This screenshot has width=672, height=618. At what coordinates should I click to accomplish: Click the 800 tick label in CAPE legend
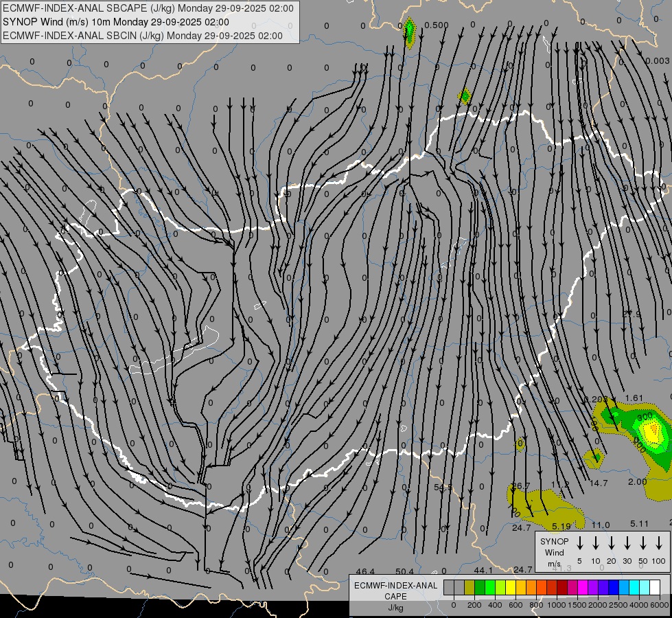[x=536, y=605]
